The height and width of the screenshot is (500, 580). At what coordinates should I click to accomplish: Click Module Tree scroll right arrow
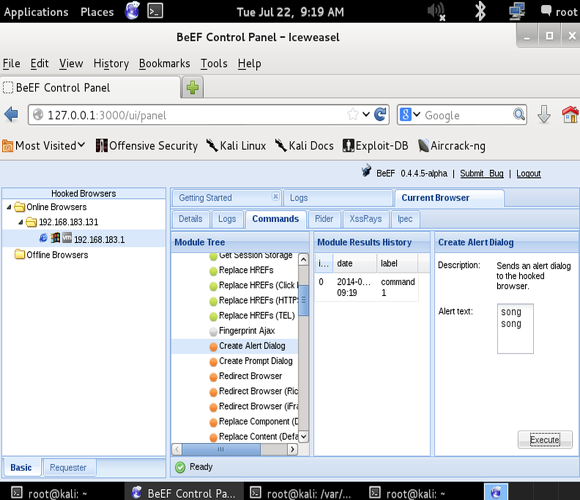(293, 449)
